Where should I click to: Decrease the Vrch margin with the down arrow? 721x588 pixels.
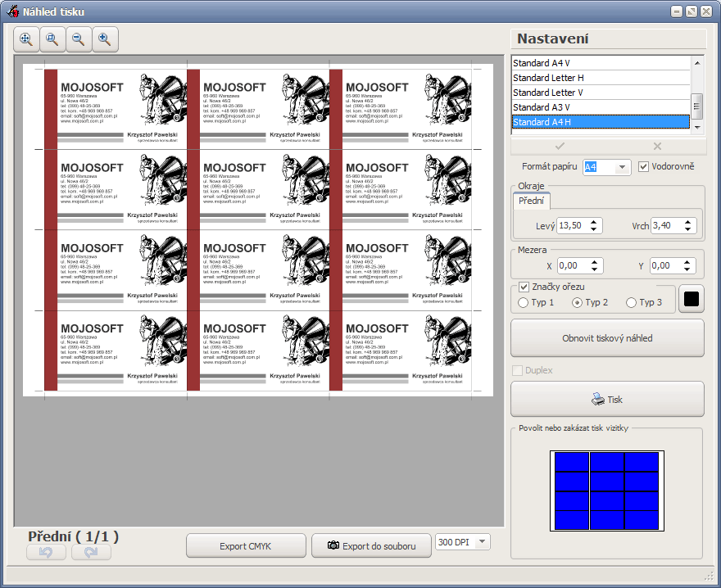687,229
